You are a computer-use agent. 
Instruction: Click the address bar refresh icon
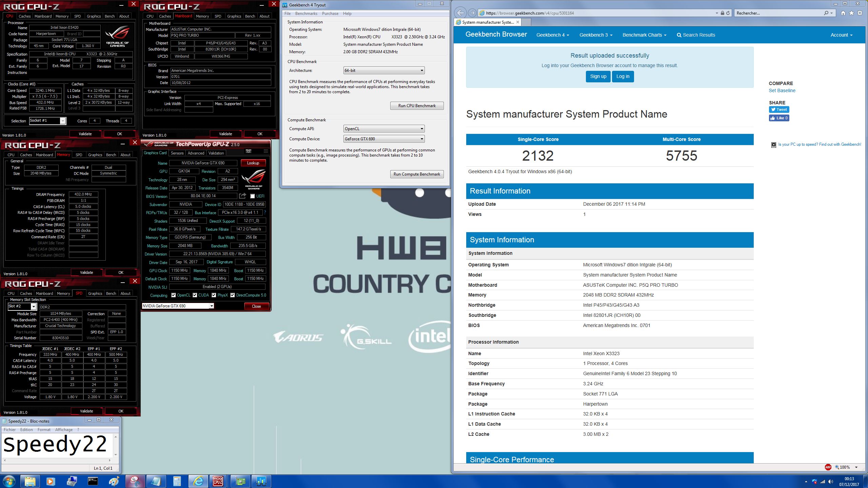click(728, 13)
